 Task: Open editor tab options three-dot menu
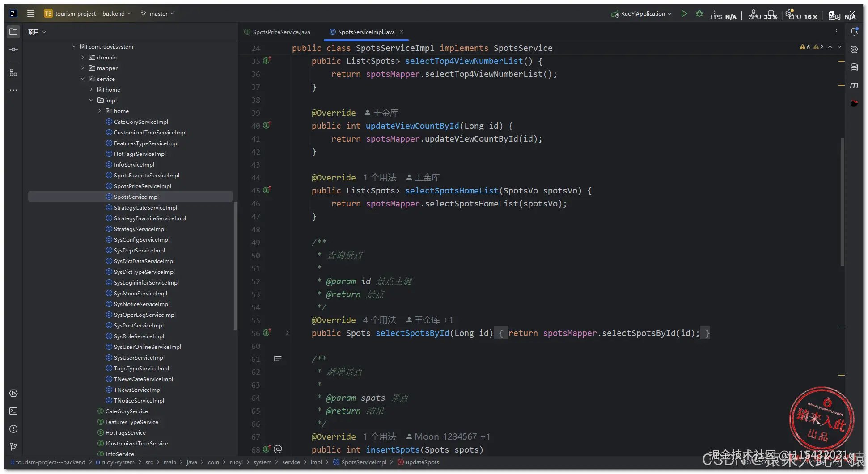836,32
